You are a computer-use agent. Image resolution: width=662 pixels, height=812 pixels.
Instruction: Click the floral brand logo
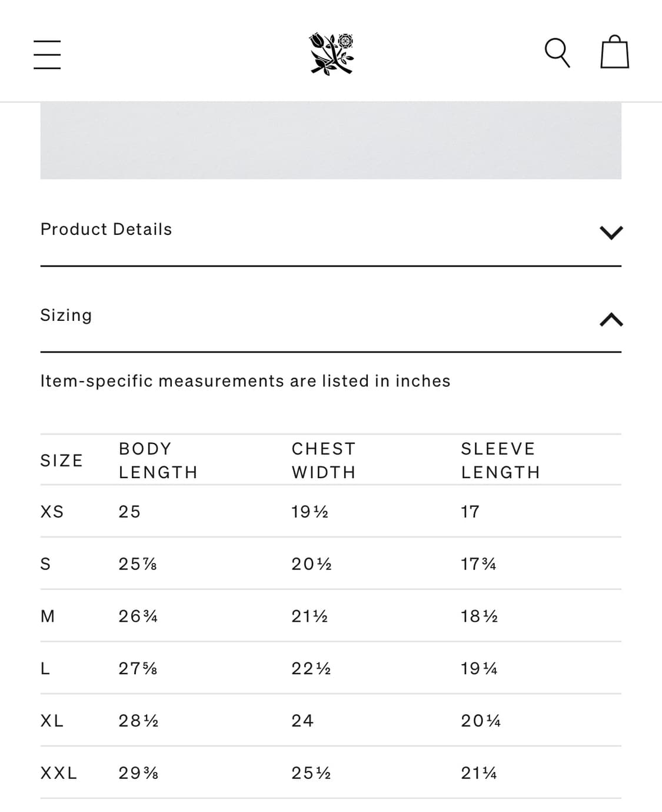[x=331, y=54]
